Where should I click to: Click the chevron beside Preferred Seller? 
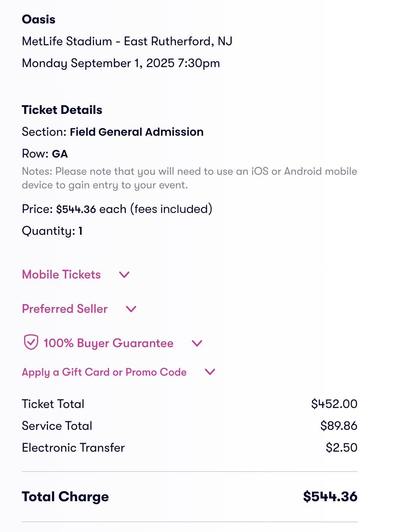(x=131, y=309)
